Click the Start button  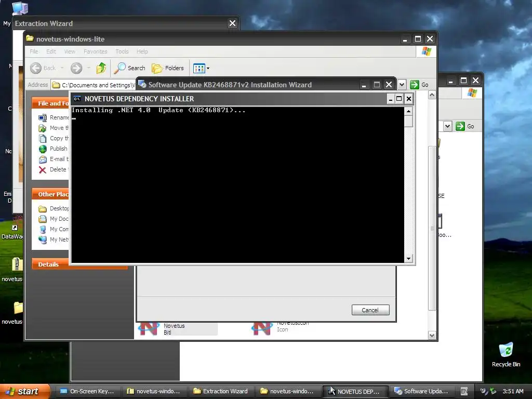pos(24,391)
